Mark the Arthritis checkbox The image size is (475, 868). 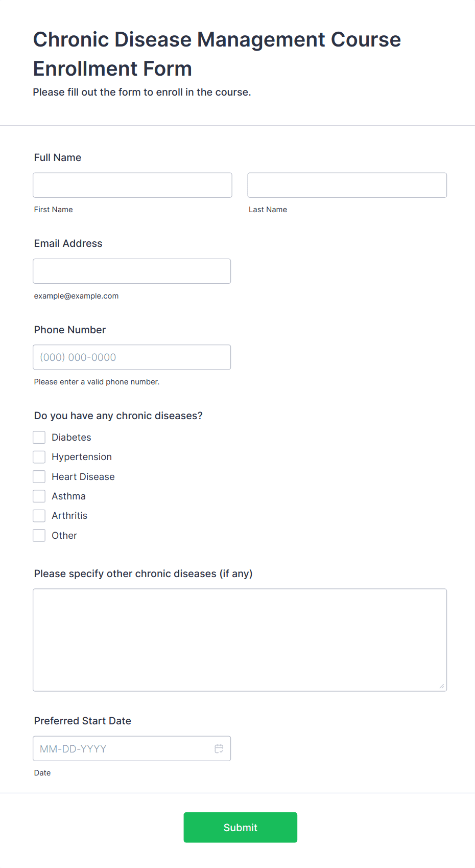point(39,515)
